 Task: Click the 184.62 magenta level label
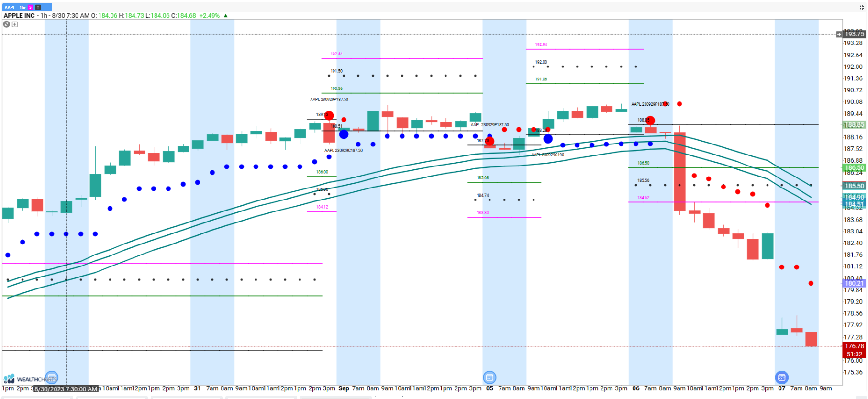644,198
